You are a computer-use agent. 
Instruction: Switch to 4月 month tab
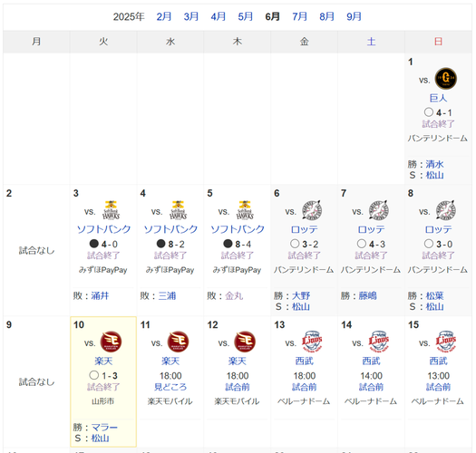coord(219,16)
